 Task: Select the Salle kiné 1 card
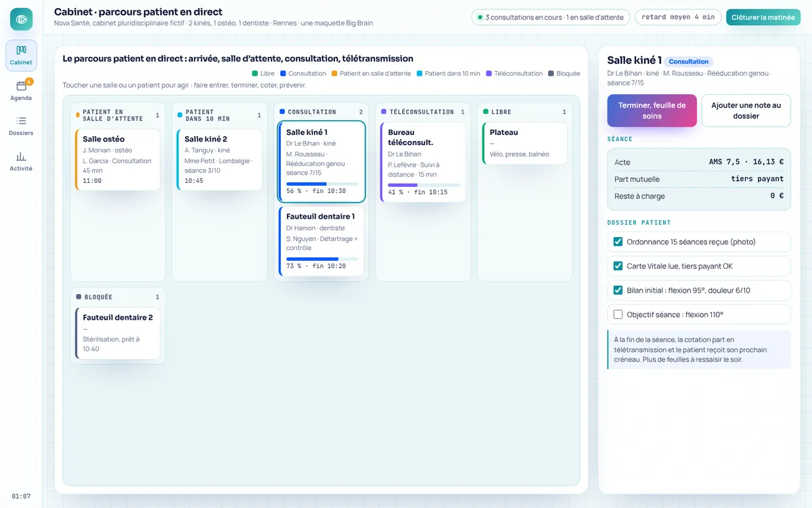coord(321,161)
